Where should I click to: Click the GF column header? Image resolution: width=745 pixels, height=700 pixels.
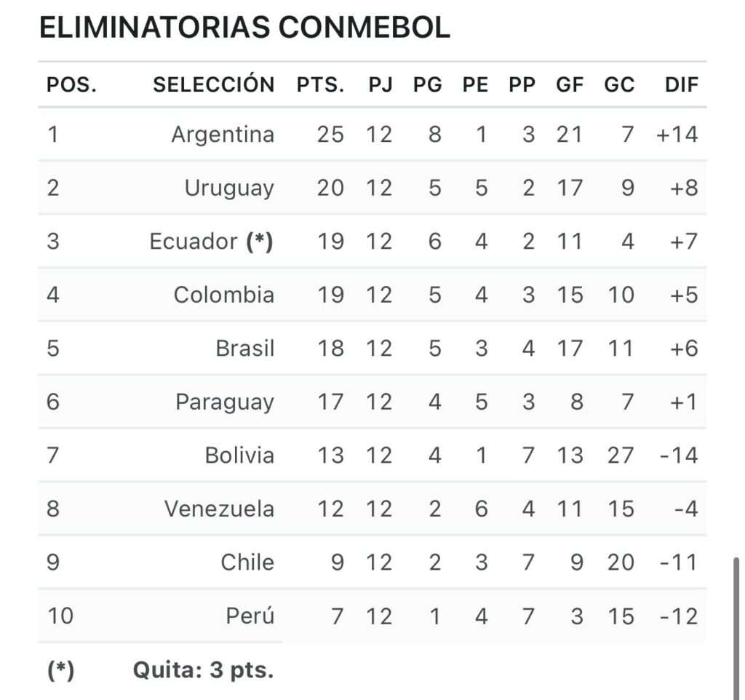[x=570, y=84]
